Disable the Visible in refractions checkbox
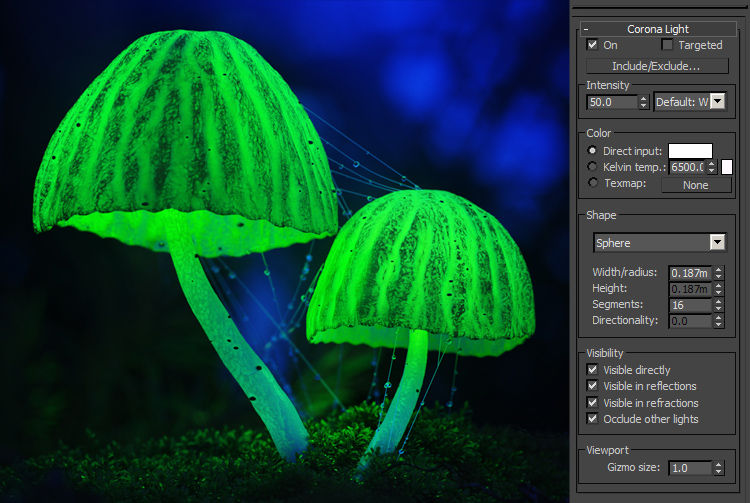The image size is (750, 503). (592, 402)
